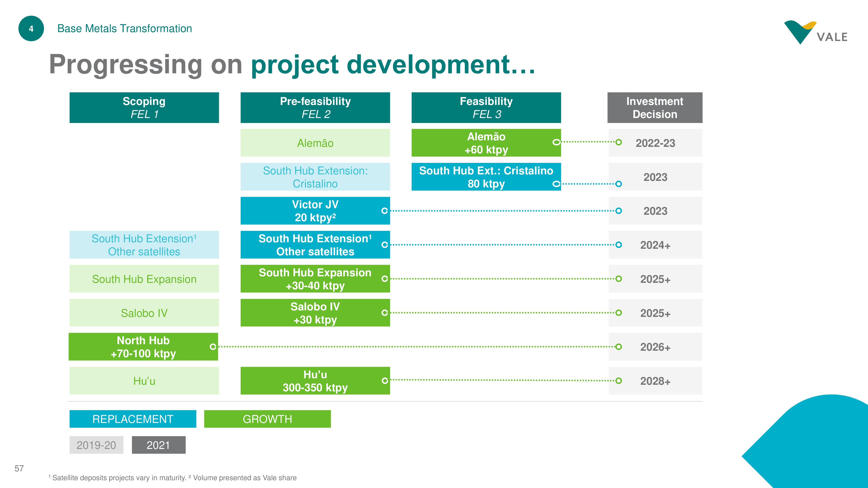Click the start marker on North Hub box
Screen dimensions: 868x488
[213, 347]
